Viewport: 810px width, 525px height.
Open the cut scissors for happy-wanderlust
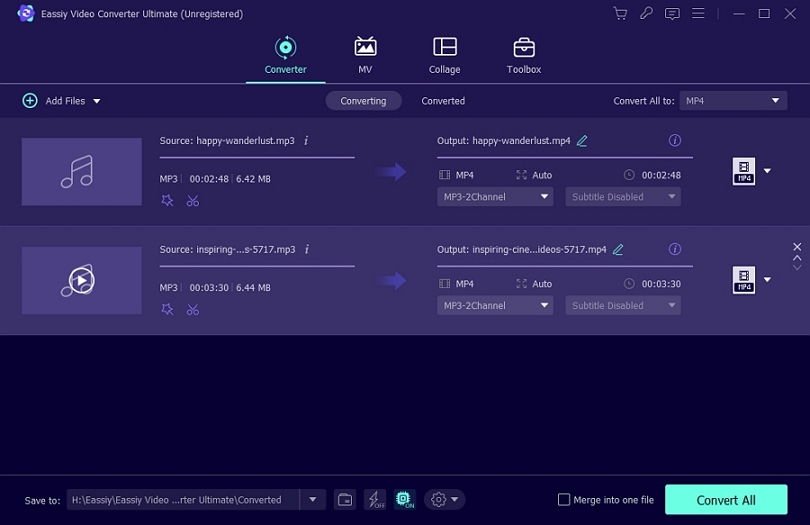(x=193, y=200)
